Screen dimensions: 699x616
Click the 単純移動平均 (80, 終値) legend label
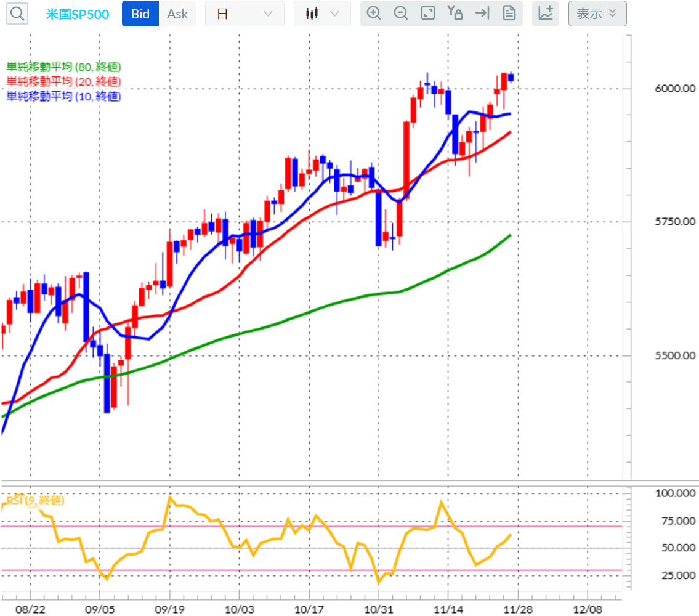pyautogui.click(x=64, y=67)
